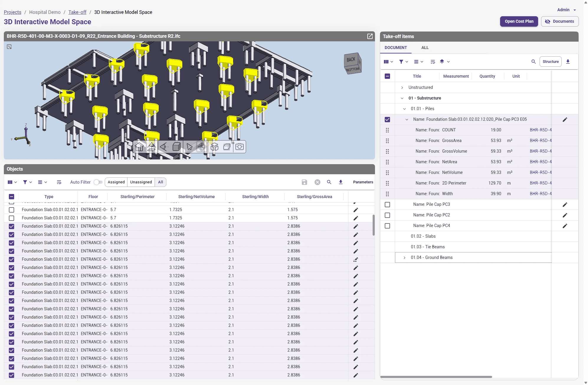Toggle the Auto Filter switch
The width and height of the screenshot is (588, 385).
(98, 182)
